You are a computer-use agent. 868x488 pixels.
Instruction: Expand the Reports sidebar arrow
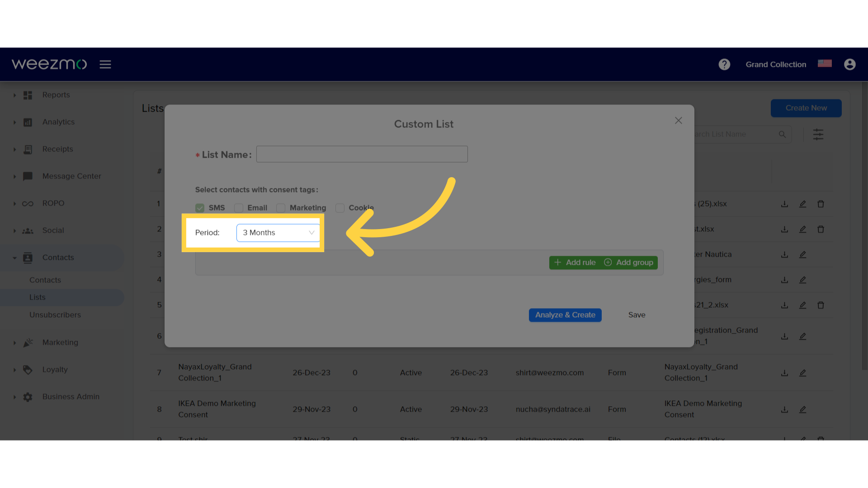14,95
